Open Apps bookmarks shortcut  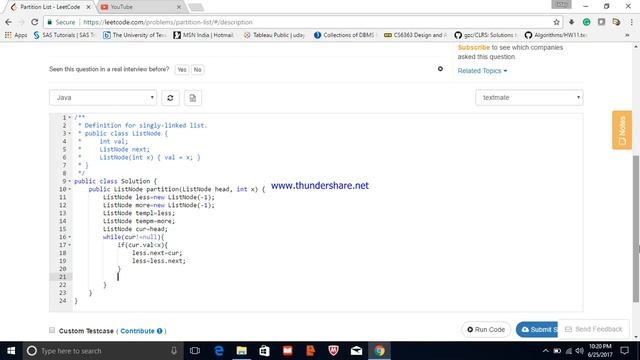tap(16, 35)
